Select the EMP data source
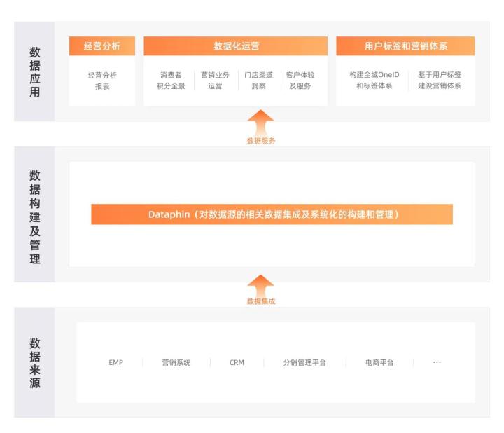504x433 pixels. [x=116, y=363]
